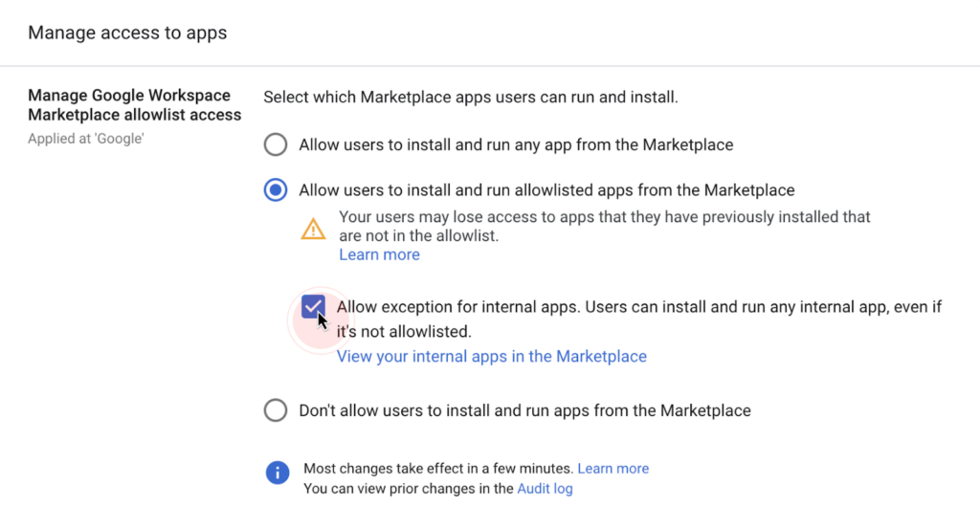980x528 pixels.
Task: Select the 'any app from the Marketplace' radio button
Action: 276,144
